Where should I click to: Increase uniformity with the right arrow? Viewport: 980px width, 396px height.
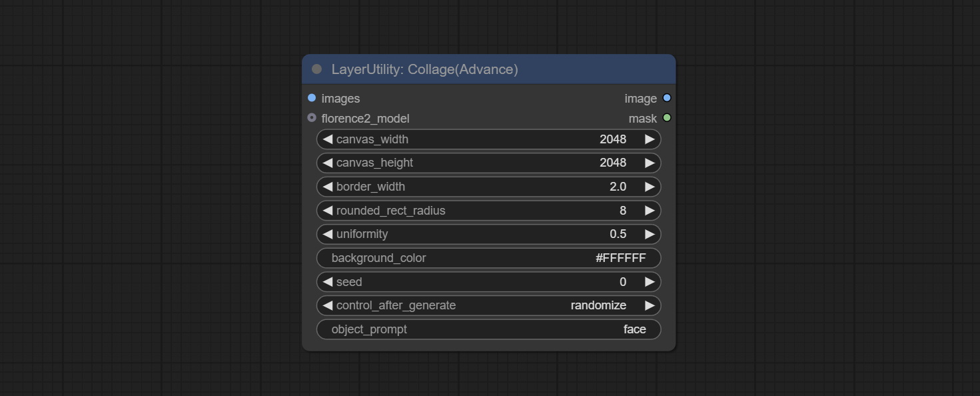pyautogui.click(x=650, y=234)
